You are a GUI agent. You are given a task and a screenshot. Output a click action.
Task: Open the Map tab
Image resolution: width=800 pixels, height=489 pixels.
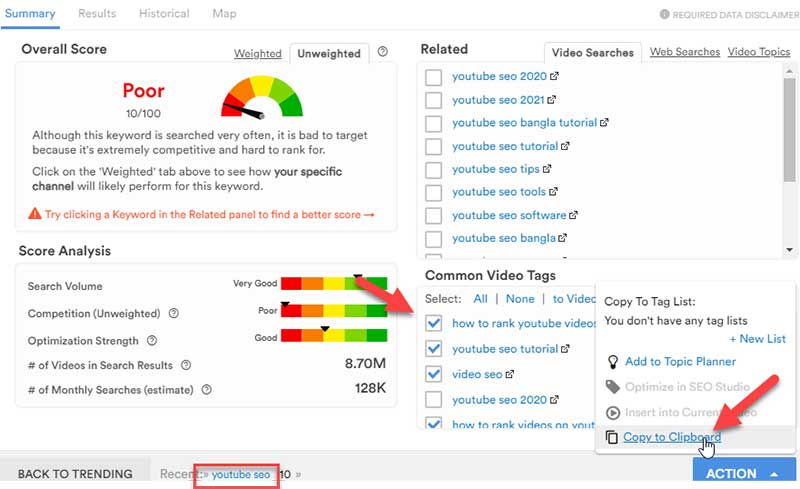point(224,14)
